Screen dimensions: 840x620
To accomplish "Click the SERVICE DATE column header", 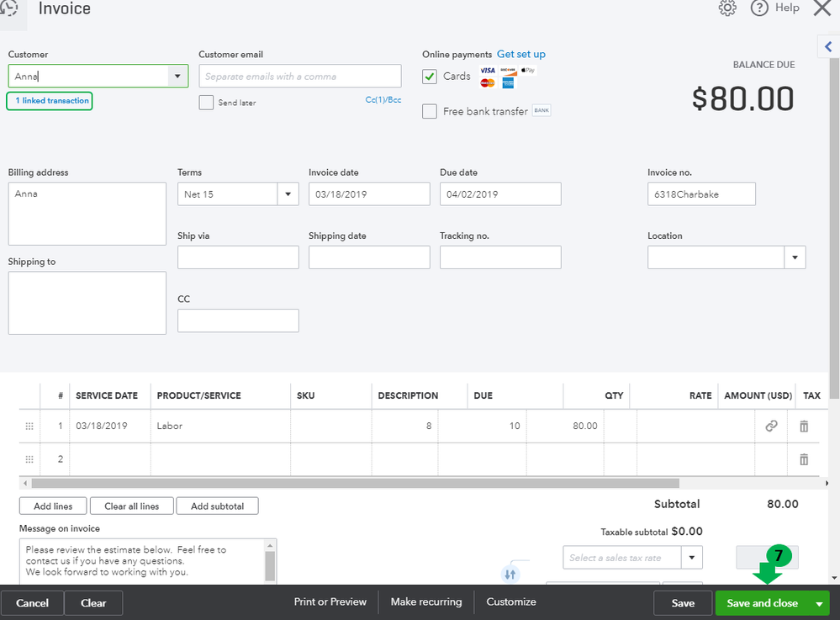I will click(107, 395).
